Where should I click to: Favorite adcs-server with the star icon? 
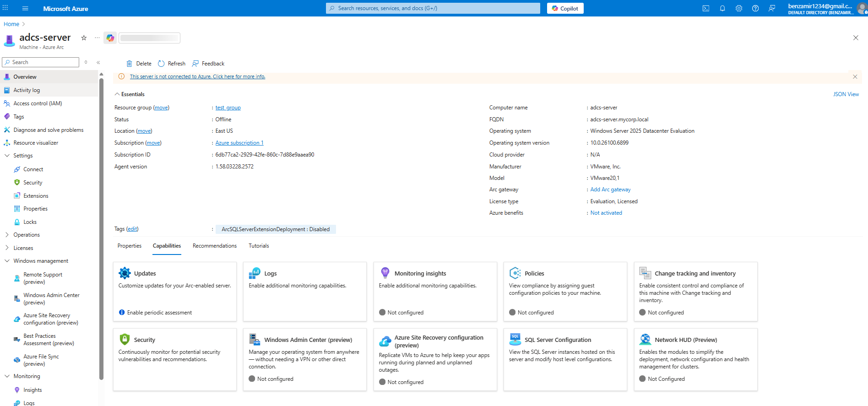tap(84, 38)
